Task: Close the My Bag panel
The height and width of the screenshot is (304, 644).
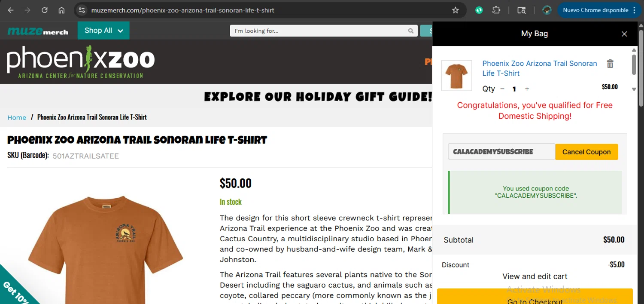Action: (624, 34)
